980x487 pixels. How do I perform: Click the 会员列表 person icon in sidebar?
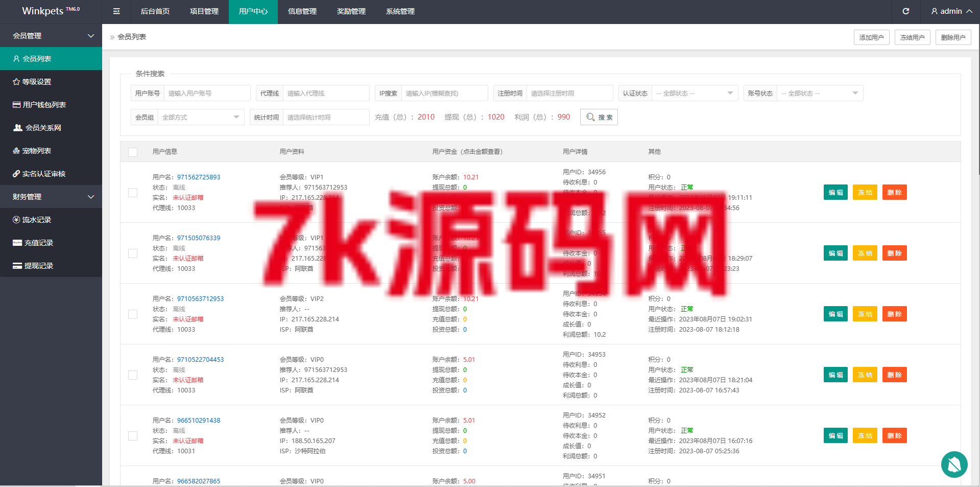[x=16, y=59]
